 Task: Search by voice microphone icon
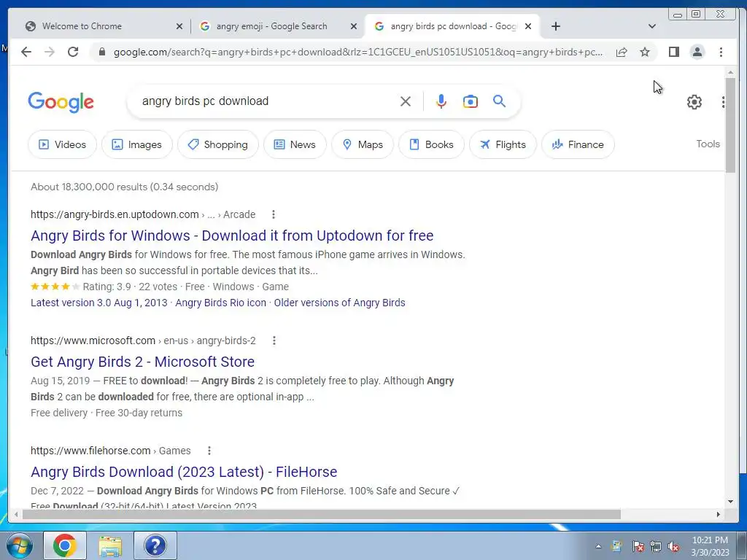[x=441, y=101]
